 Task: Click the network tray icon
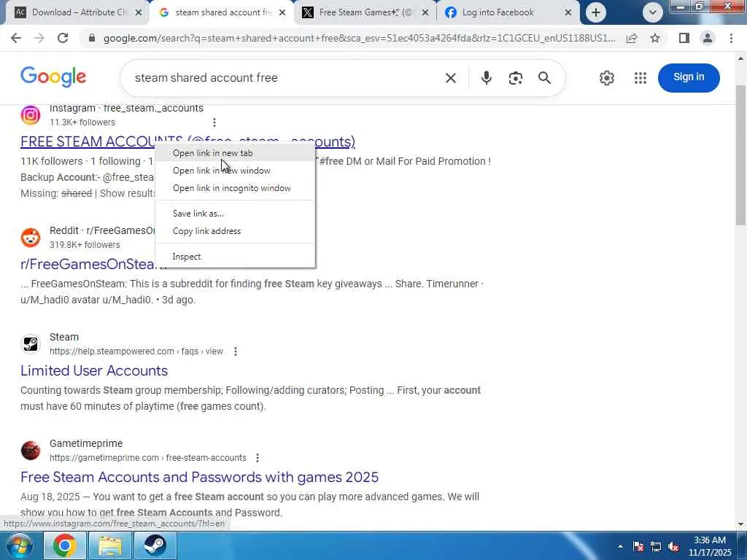click(656, 547)
